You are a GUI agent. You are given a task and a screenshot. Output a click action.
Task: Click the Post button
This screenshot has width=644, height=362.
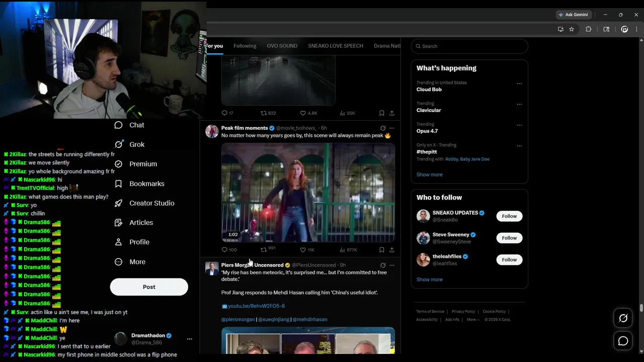[149, 287]
